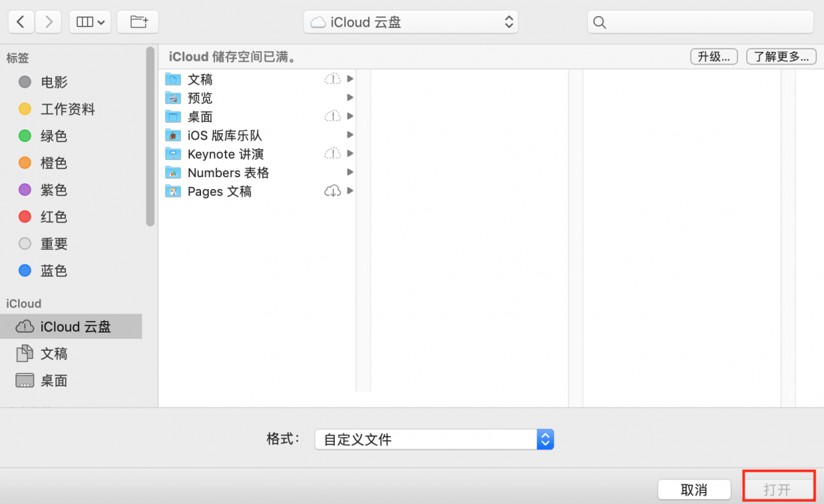
Task: Go back with the left chevron button
Action: (21, 22)
